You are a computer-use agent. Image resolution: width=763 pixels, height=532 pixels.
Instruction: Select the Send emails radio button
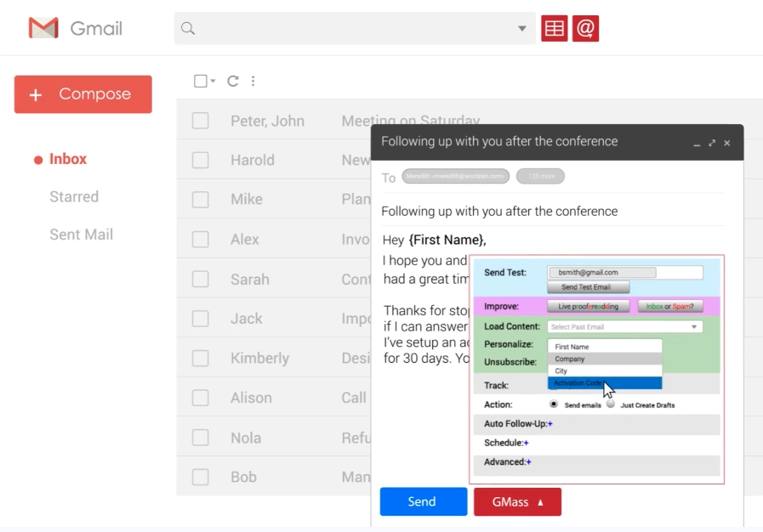[x=553, y=405]
